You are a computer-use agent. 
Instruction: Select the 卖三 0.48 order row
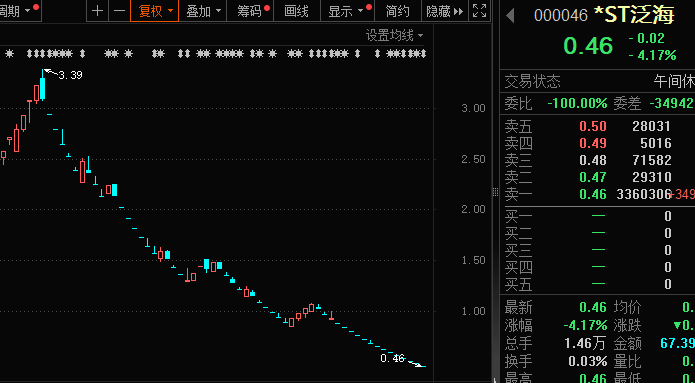pyautogui.click(x=597, y=160)
